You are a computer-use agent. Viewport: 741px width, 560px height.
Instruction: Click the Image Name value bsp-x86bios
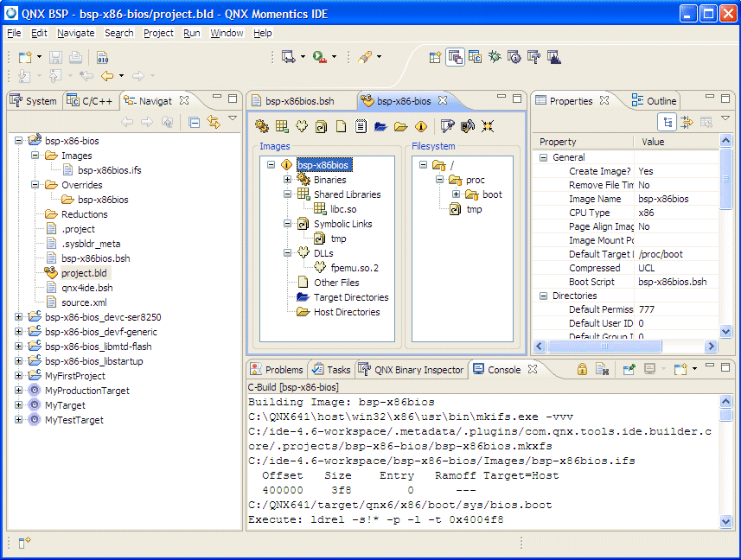click(x=663, y=199)
